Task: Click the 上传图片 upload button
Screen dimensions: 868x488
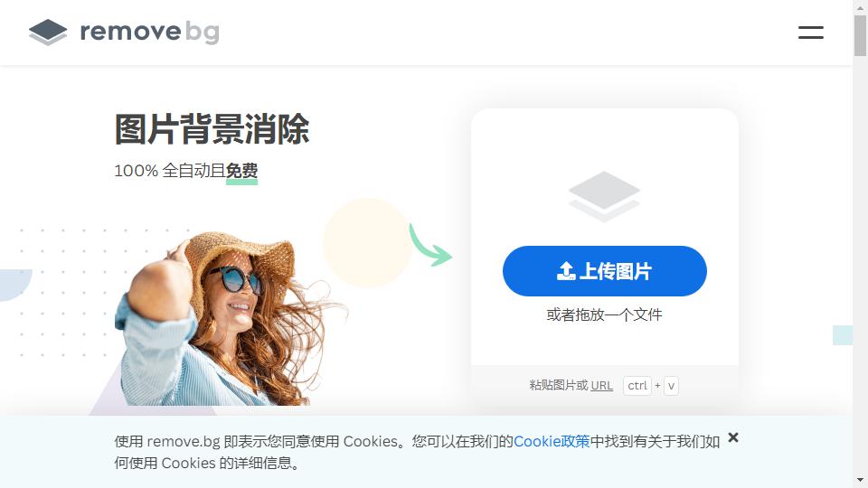Action: click(605, 271)
